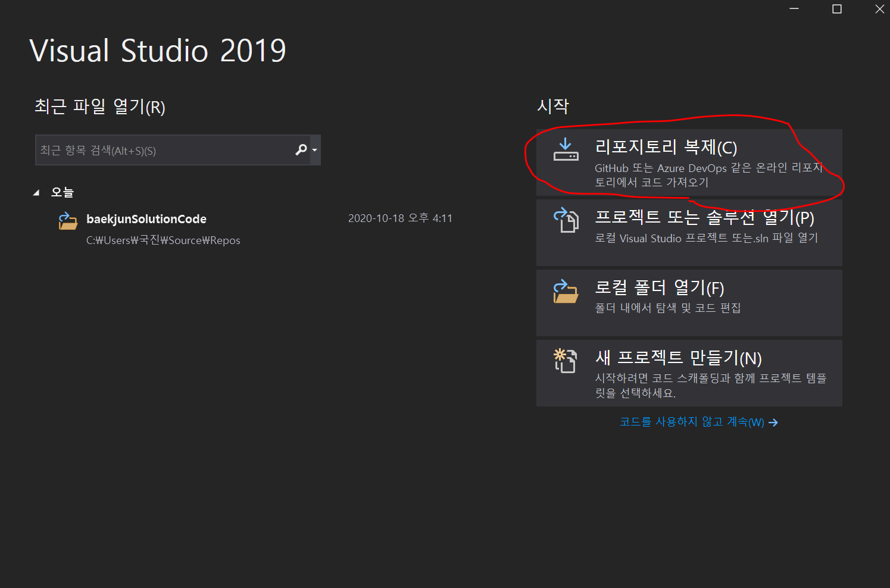
Task: Click the open local folder icon
Action: coord(566,291)
